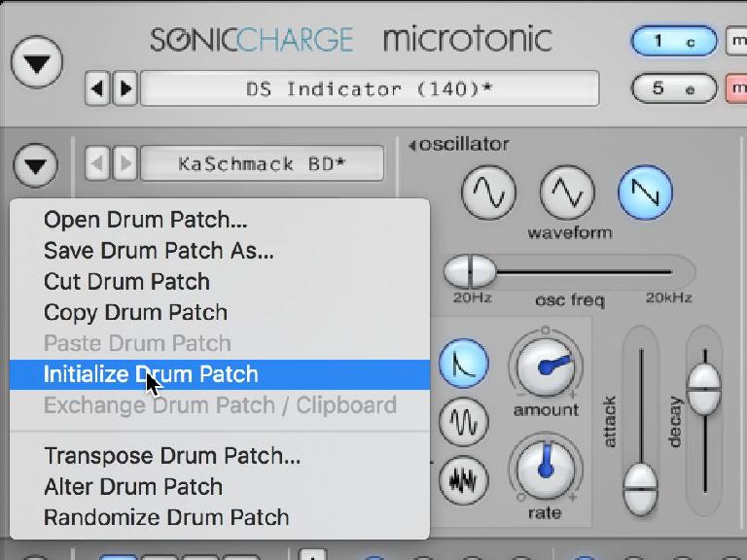Click the osc freq slider handle

click(x=470, y=271)
